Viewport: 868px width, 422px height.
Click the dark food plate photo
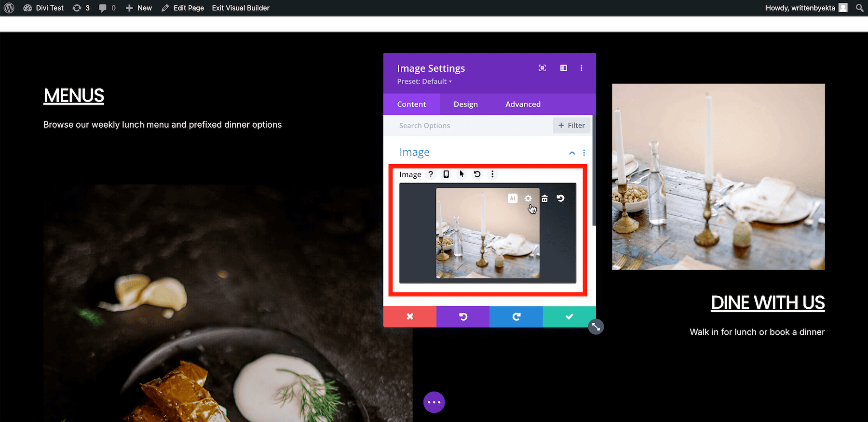click(228, 303)
